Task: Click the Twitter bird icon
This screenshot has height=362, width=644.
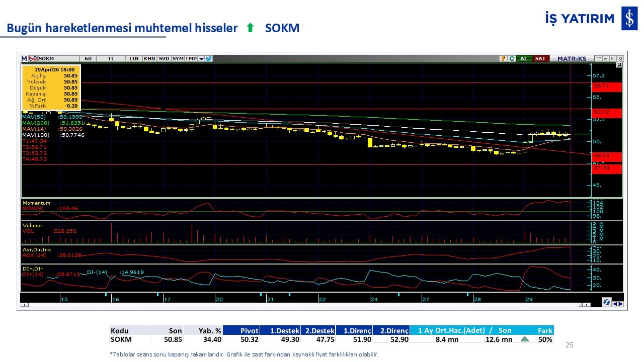Action: (x=209, y=58)
